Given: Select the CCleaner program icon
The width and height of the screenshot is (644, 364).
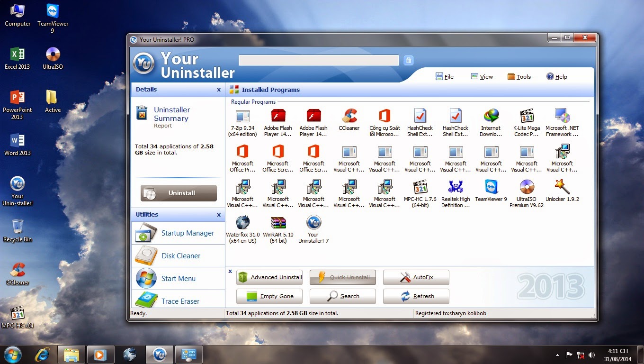Looking at the screenshot, I should pos(349,117).
